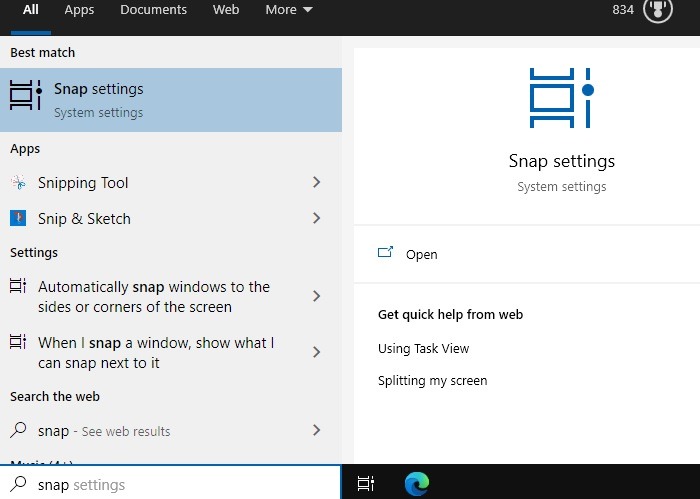Screen dimensions: 700x499
Task: Switch to the All tab
Action: (30, 10)
